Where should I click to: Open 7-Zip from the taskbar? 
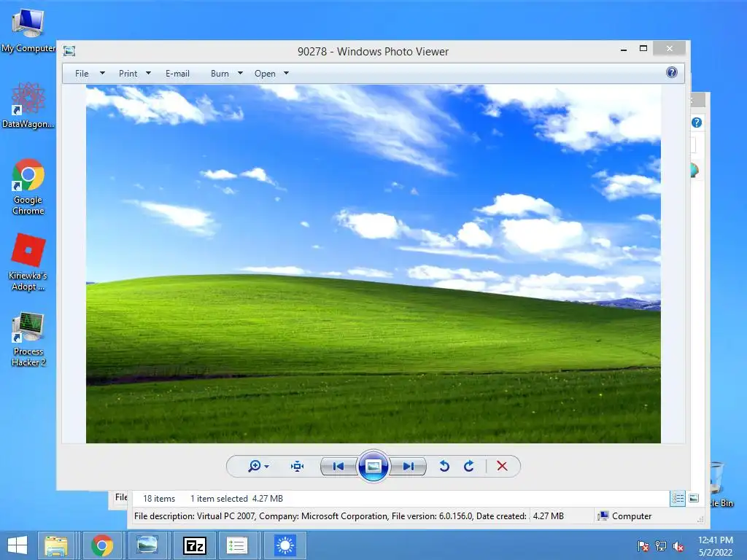click(195, 545)
